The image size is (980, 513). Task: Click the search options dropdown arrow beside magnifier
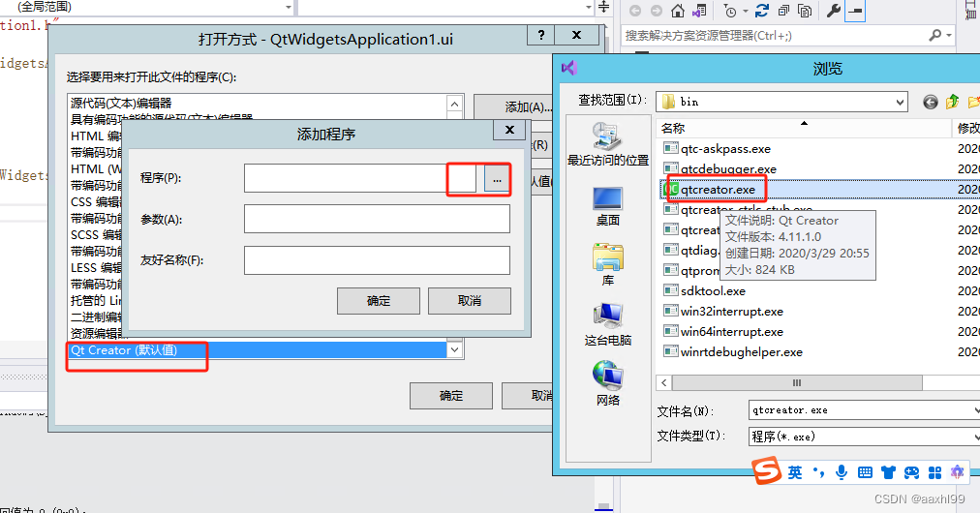(x=949, y=36)
